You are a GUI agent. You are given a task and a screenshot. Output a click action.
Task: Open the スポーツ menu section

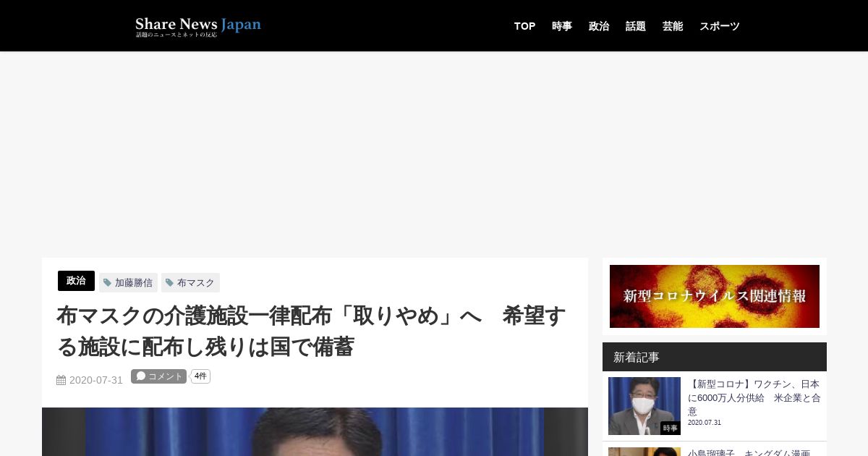point(720,26)
